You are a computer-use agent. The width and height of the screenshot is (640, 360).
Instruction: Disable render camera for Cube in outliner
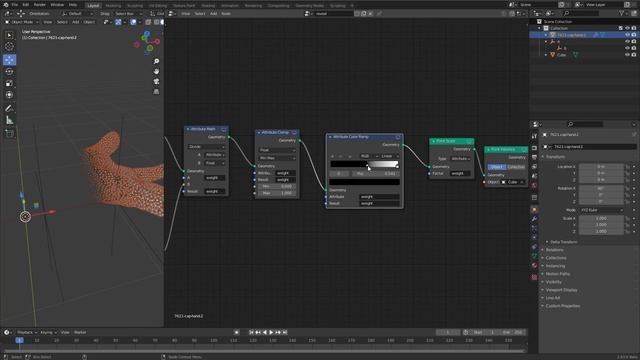634,55
